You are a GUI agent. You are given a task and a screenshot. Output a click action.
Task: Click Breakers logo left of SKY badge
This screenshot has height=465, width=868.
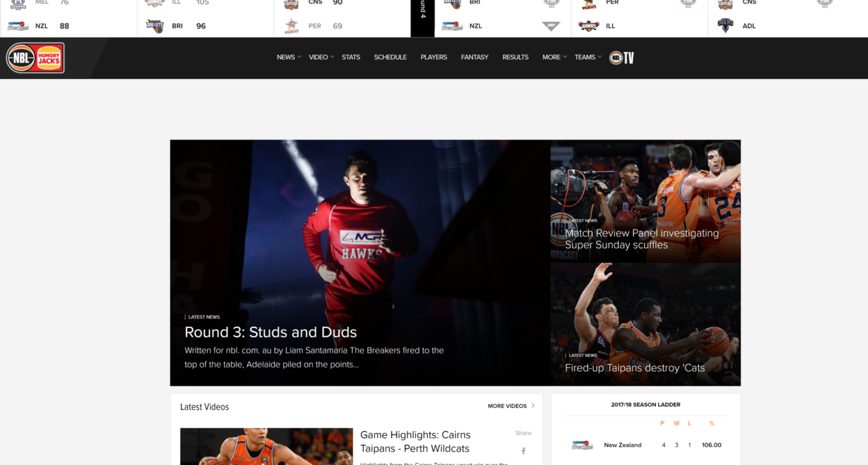[452, 26]
